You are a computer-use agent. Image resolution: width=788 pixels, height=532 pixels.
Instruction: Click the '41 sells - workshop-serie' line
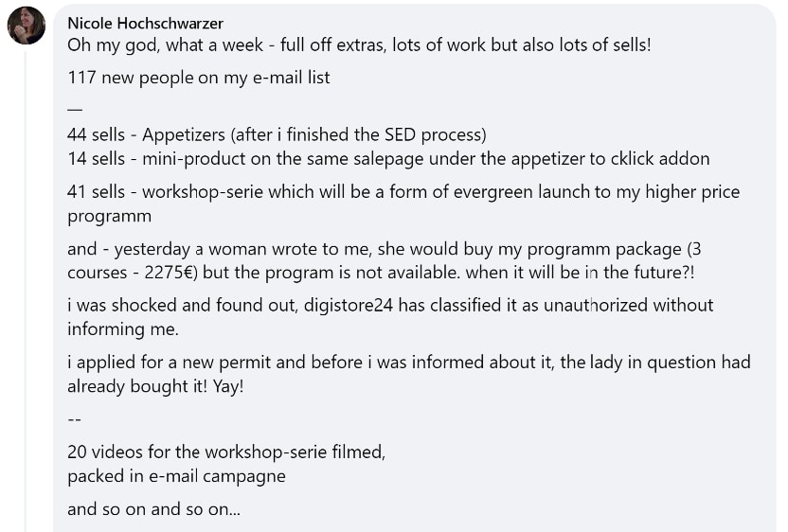[403, 192]
